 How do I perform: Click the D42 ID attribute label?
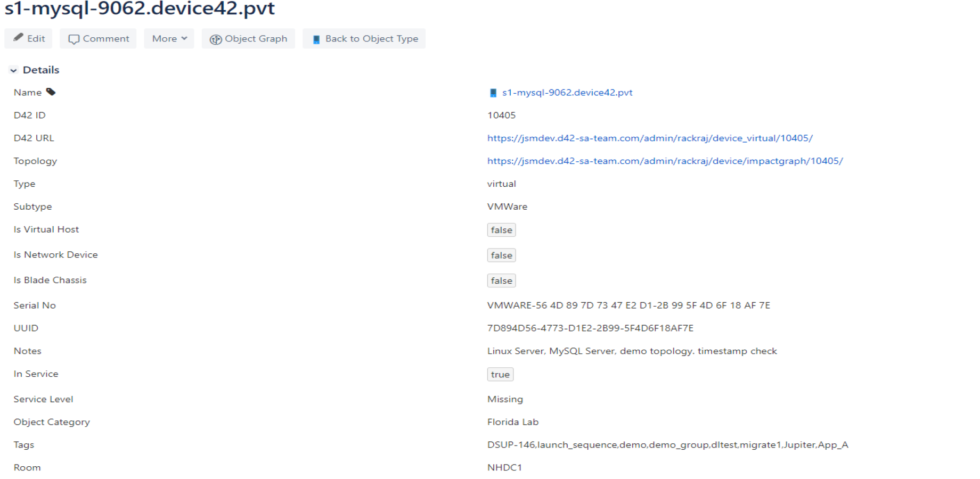click(29, 115)
